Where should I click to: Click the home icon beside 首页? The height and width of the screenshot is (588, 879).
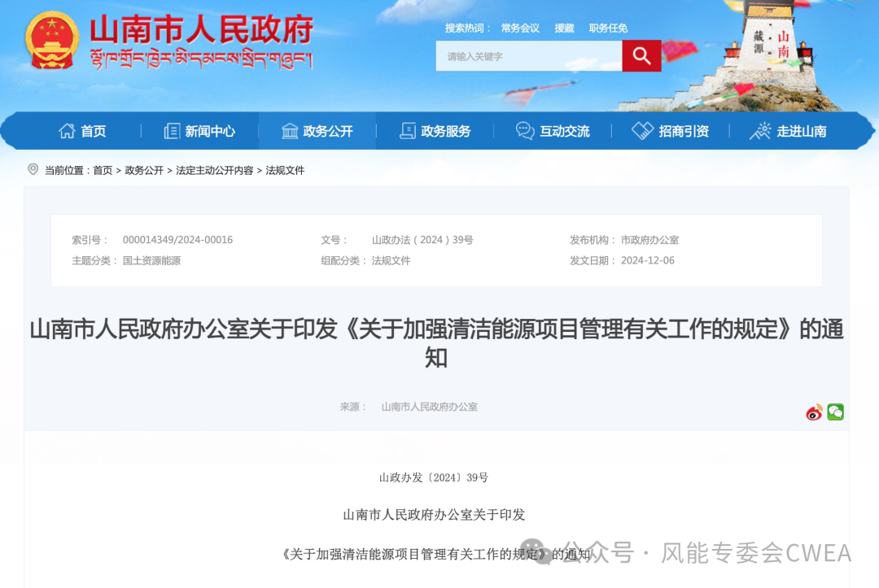click(x=67, y=131)
